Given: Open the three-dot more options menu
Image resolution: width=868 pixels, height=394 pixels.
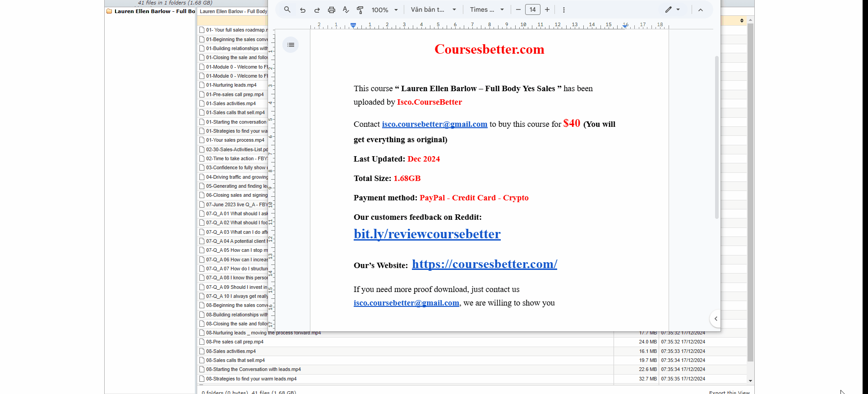Looking at the screenshot, I should pyautogui.click(x=563, y=10).
